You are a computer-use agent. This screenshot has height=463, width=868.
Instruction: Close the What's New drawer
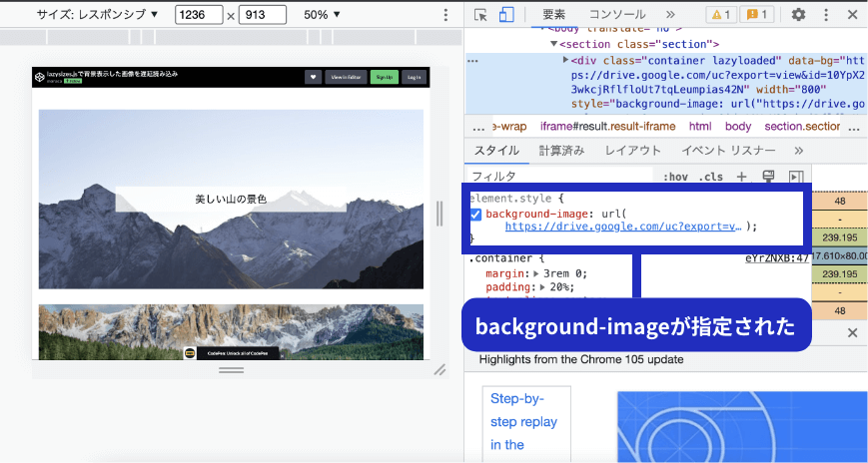click(x=852, y=332)
